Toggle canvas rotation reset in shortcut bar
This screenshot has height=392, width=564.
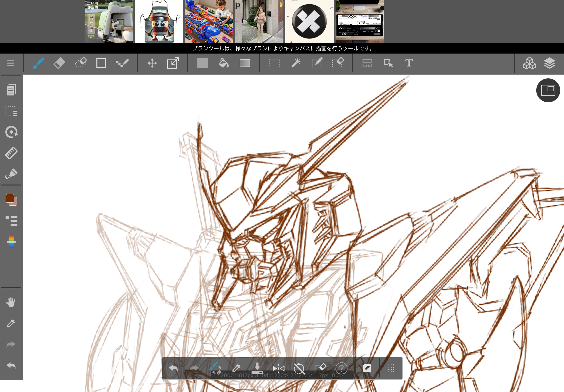(x=299, y=368)
